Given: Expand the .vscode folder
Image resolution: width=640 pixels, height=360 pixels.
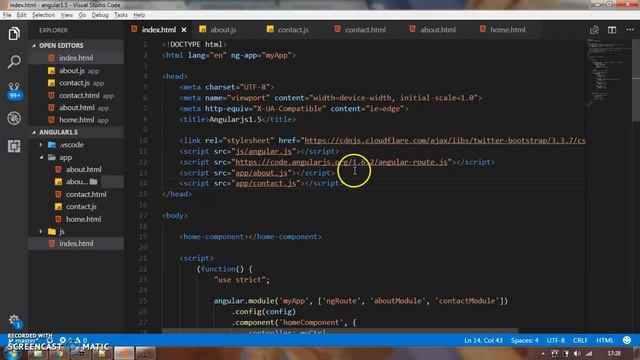Looking at the screenshot, I should (x=76, y=145).
